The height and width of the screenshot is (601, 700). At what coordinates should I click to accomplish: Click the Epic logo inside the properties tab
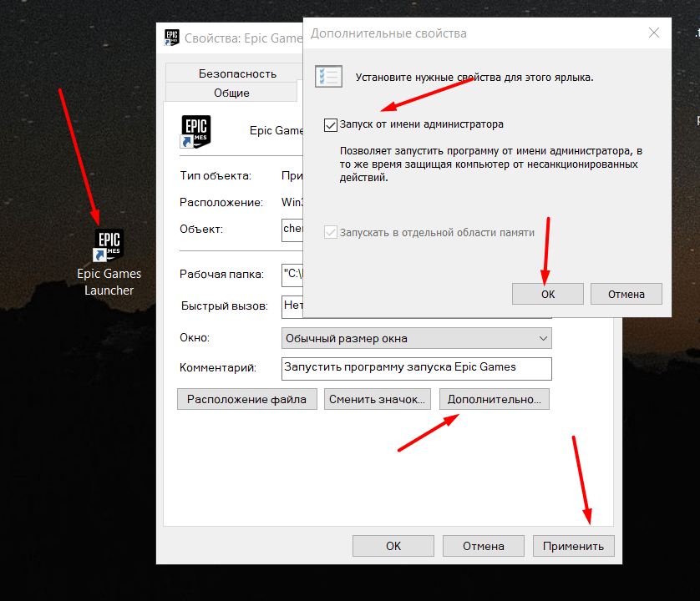pos(195,131)
